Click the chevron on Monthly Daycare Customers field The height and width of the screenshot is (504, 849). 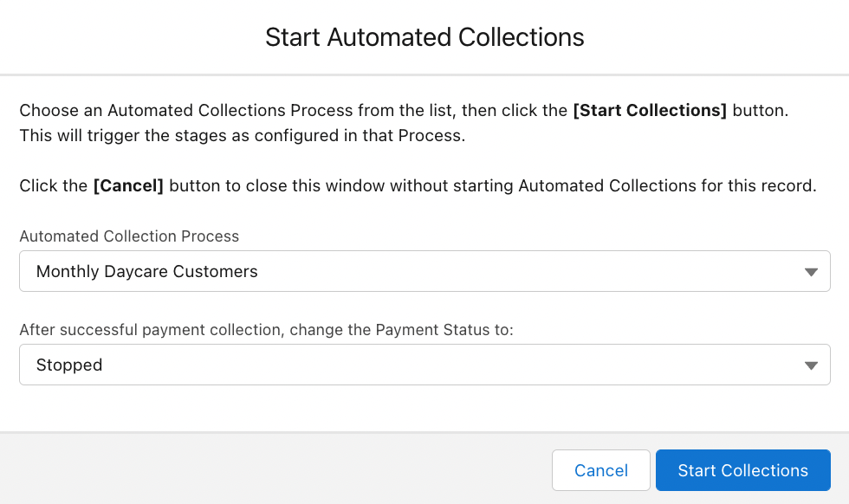pos(812,271)
